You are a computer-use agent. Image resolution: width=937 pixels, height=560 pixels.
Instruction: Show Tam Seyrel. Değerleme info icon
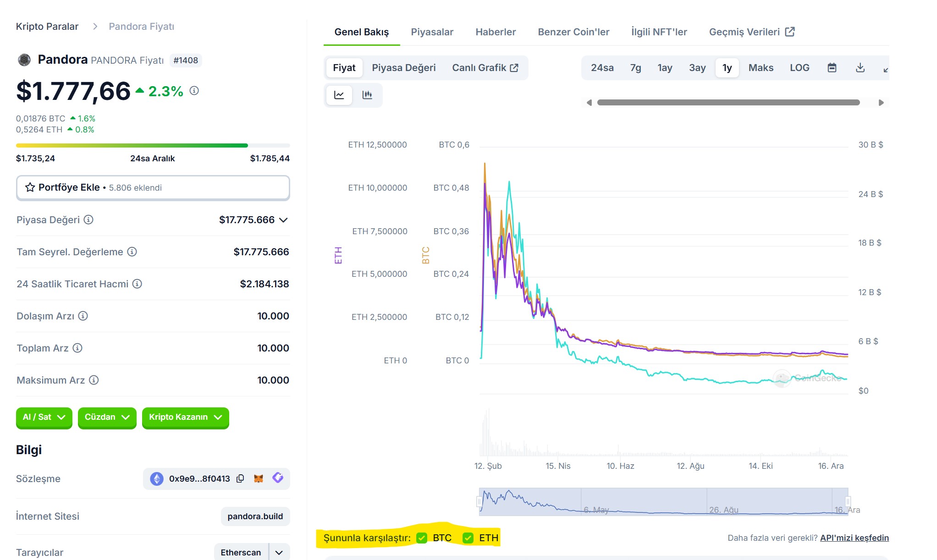(132, 252)
